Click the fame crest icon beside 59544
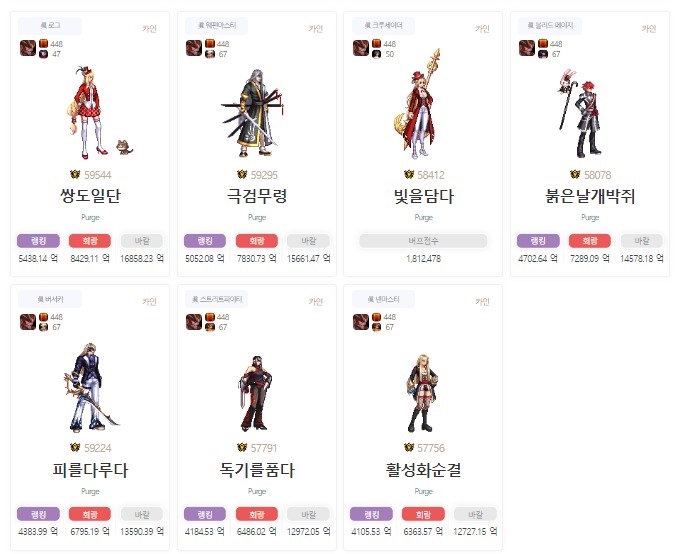678x554 pixels. coord(75,174)
